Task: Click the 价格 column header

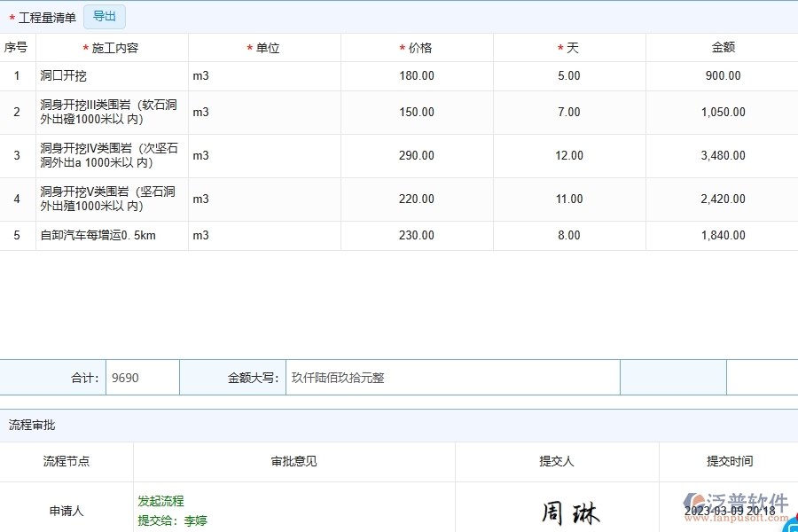Action: (x=416, y=47)
